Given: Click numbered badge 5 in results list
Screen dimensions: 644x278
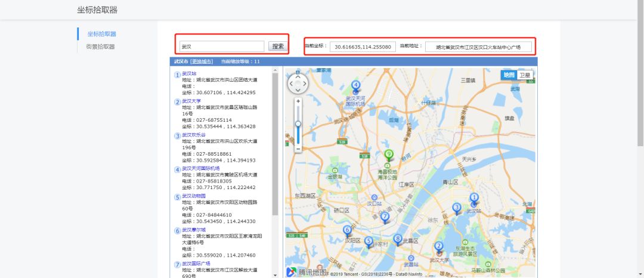Looking at the screenshot, I should (178, 197).
